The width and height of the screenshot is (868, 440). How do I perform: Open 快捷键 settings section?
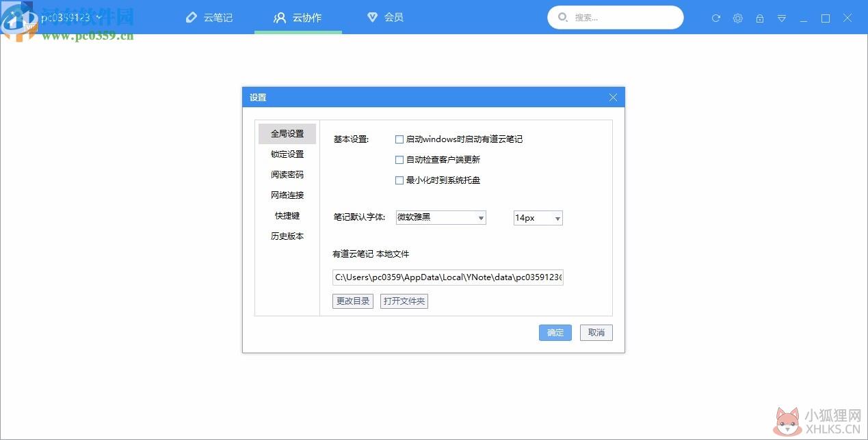pos(287,216)
